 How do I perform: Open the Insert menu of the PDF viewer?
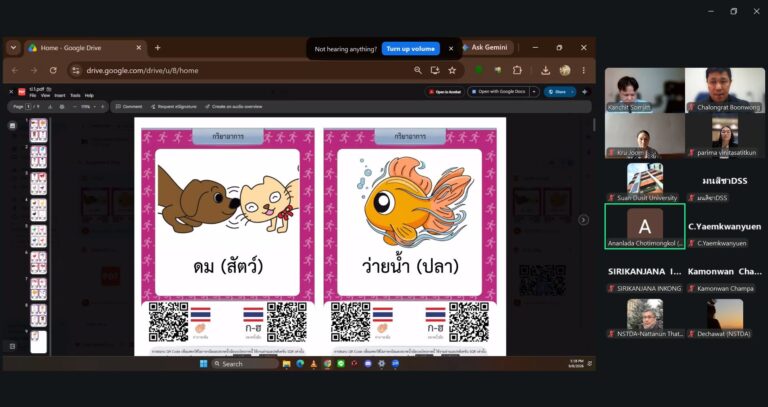pyautogui.click(x=60, y=96)
